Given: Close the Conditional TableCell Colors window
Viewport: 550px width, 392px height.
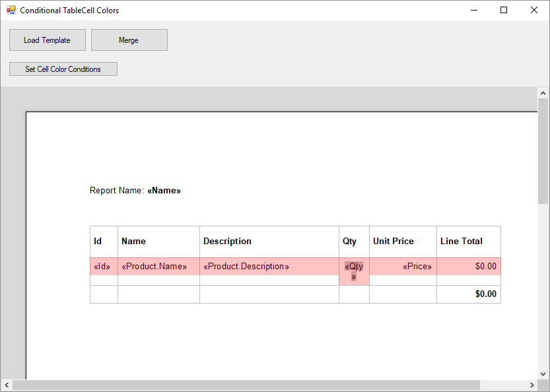Looking at the screenshot, I should tap(533, 11).
